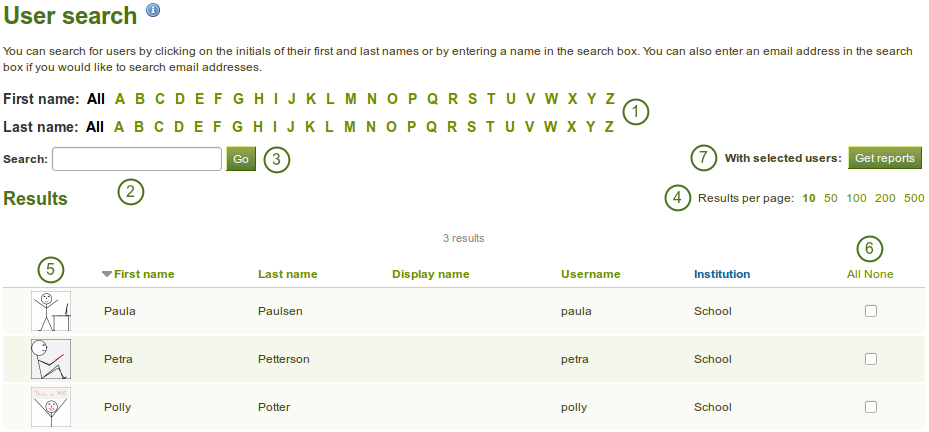
Task: Filter First name by letter P
Action: coord(412,99)
